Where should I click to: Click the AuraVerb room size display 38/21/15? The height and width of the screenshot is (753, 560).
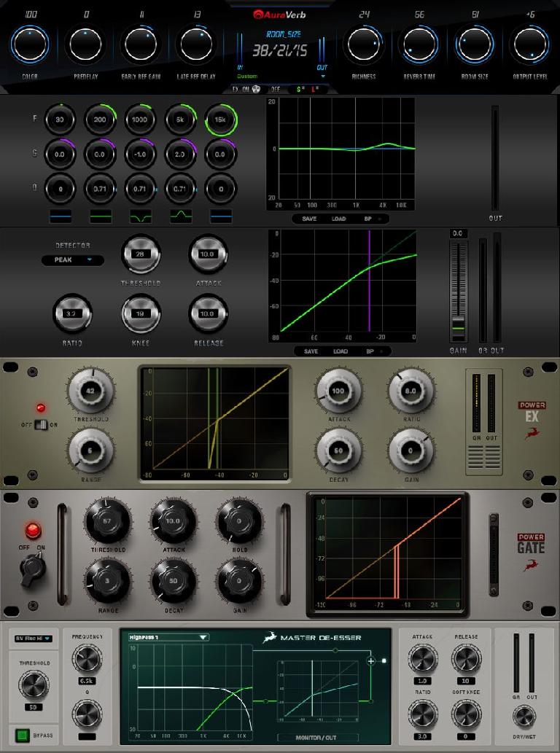(279, 51)
